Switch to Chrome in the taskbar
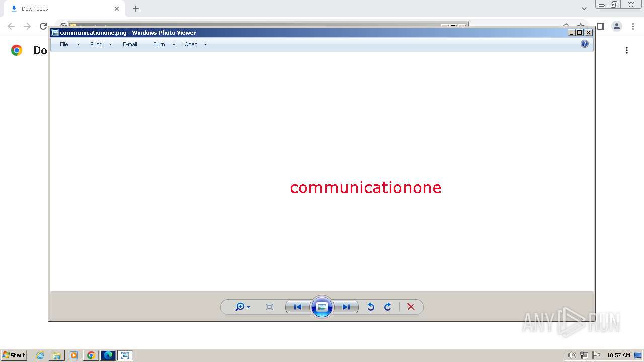 pyautogui.click(x=91, y=355)
